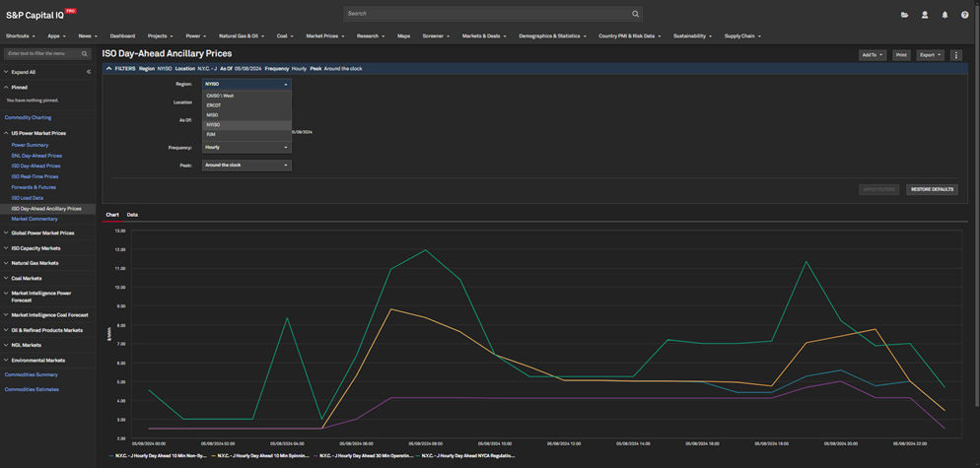Open the Projects menu
The height and width of the screenshot is (468, 980).
click(x=160, y=36)
